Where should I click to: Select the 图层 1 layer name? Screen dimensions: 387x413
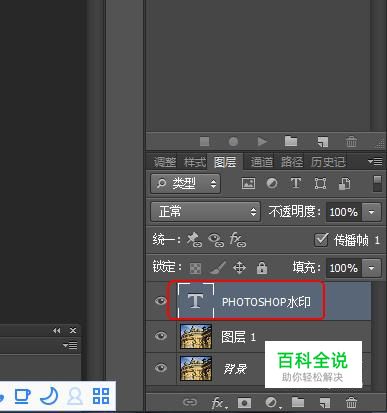pos(239,337)
